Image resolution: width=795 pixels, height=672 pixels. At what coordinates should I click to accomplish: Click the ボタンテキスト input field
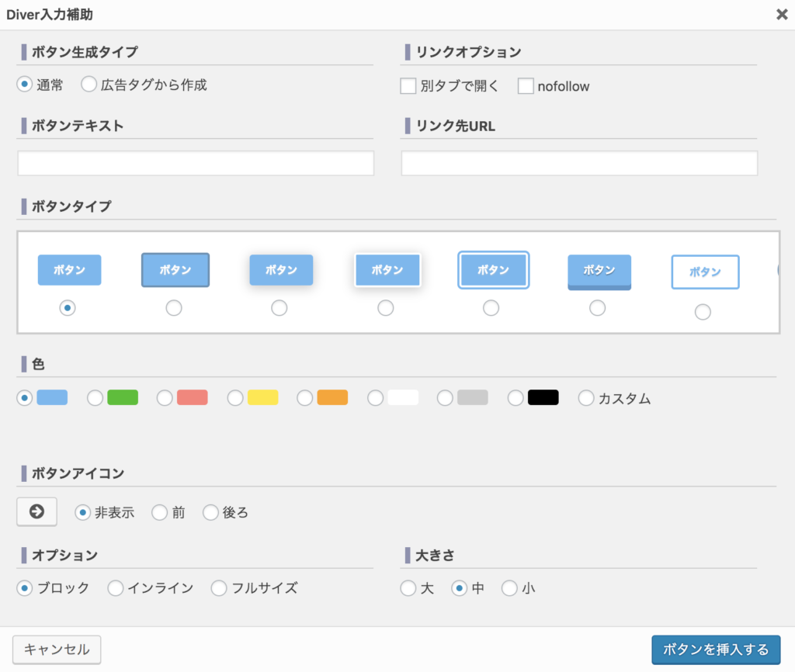(196, 164)
